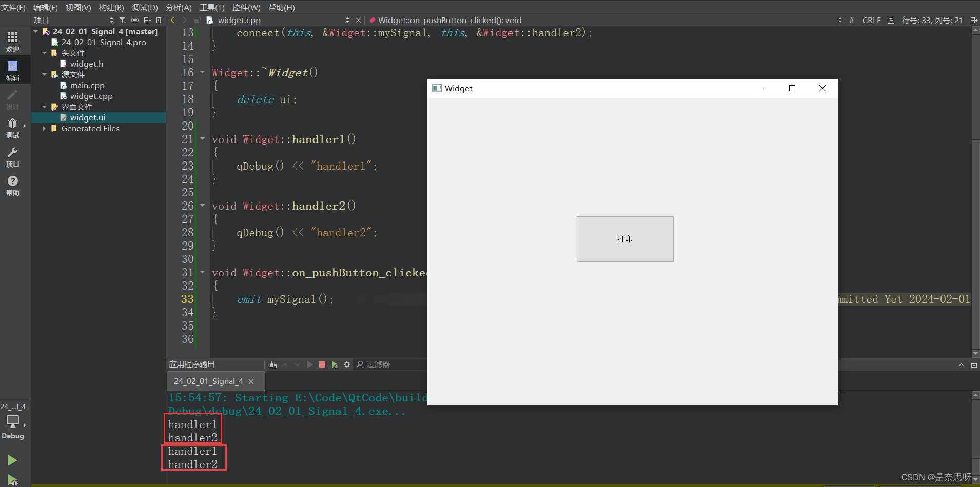The height and width of the screenshot is (487, 980).
Task: Change CRLF line ending setting
Action: (871, 20)
